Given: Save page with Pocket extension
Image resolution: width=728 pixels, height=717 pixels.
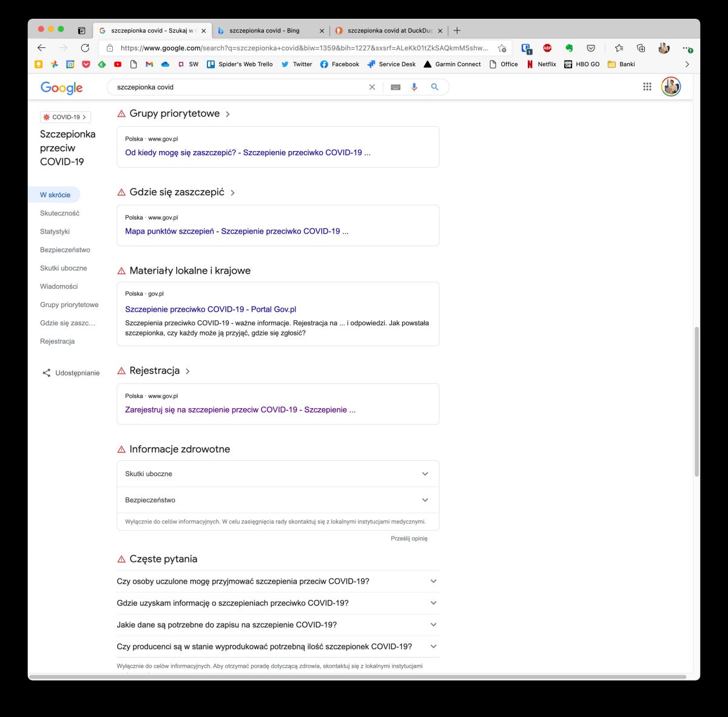Looking at the screenshot, I should click(x=591, y=48).
